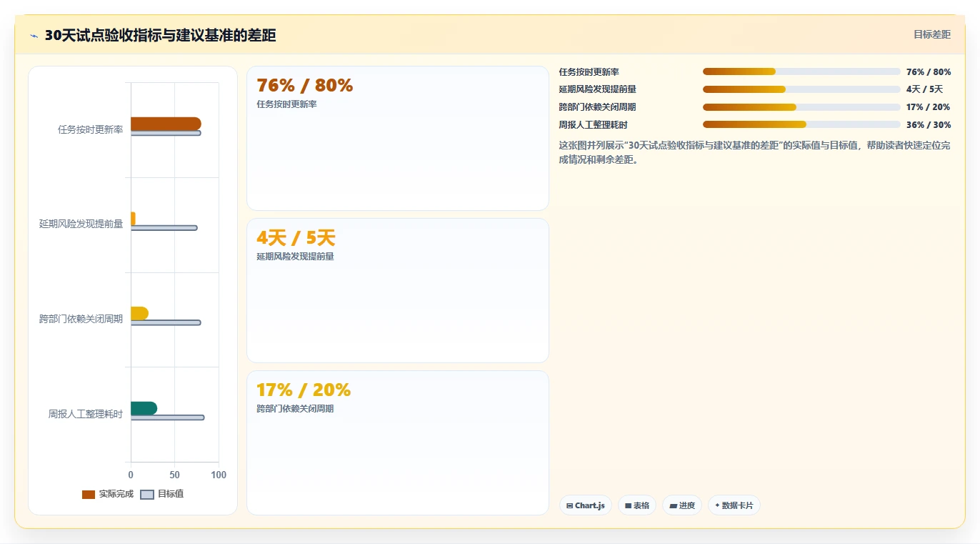Image resolution: width=980 pixels, height=544 pixels.
Task: Click the gray 周报人工整理耗时 target bar
Action: (167, 417)
